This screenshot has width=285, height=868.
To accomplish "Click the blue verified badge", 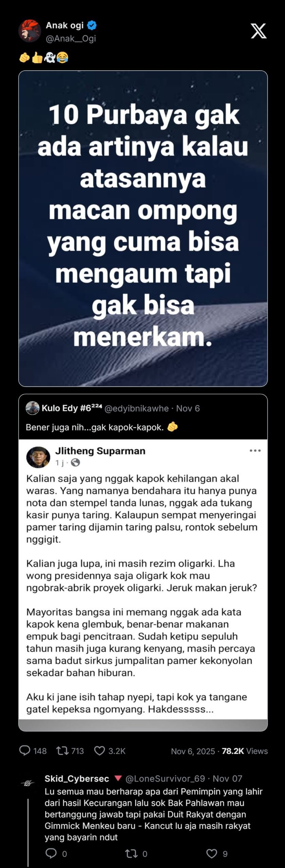I will 92,25.
